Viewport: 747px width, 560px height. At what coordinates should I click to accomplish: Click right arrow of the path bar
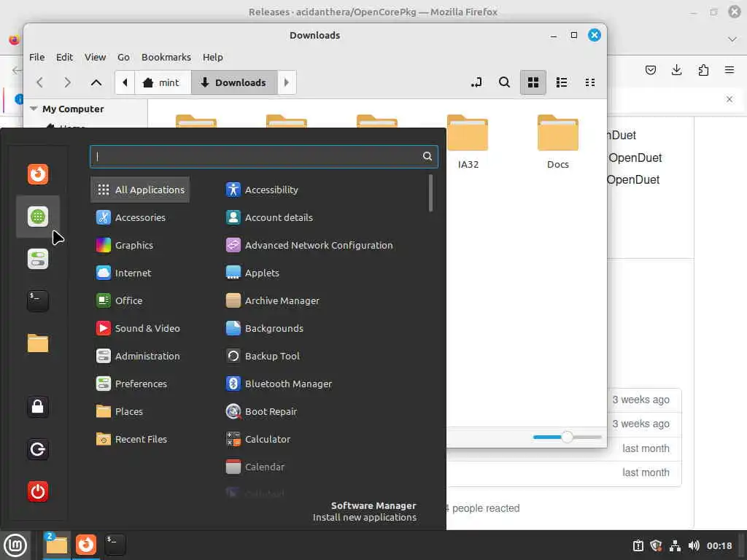tap(287, 82)
